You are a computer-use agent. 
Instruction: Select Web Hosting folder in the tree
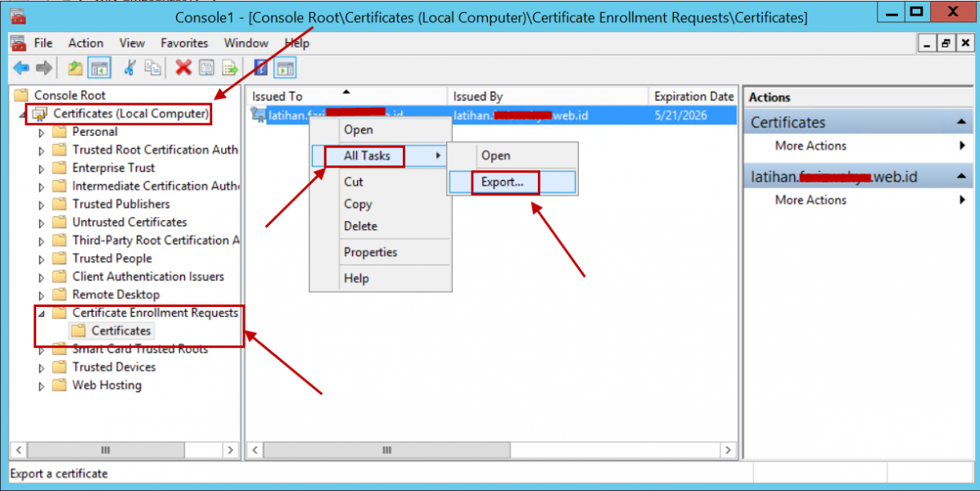(106, 385)
